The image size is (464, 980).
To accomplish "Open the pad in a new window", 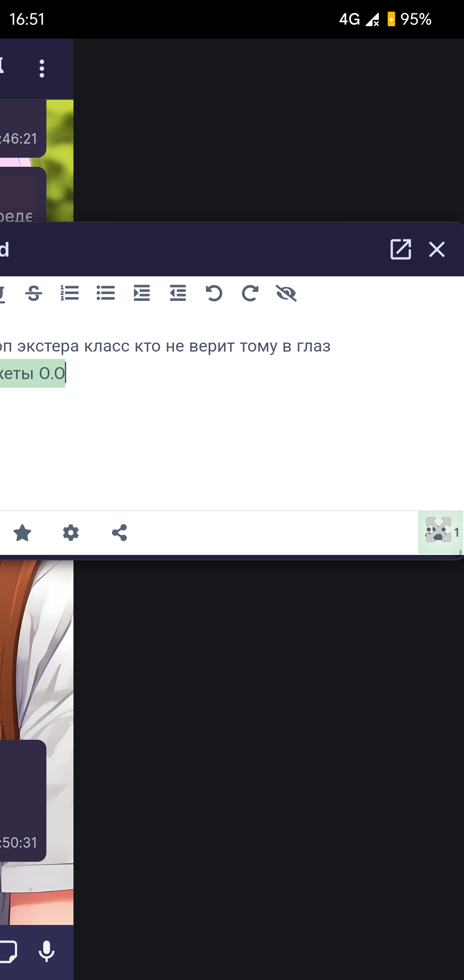I will [400, 249].
